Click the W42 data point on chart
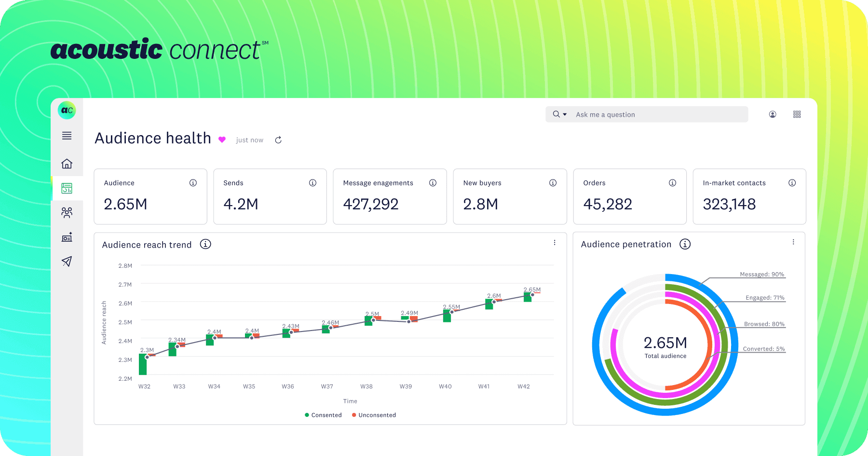 pos(532,294)
